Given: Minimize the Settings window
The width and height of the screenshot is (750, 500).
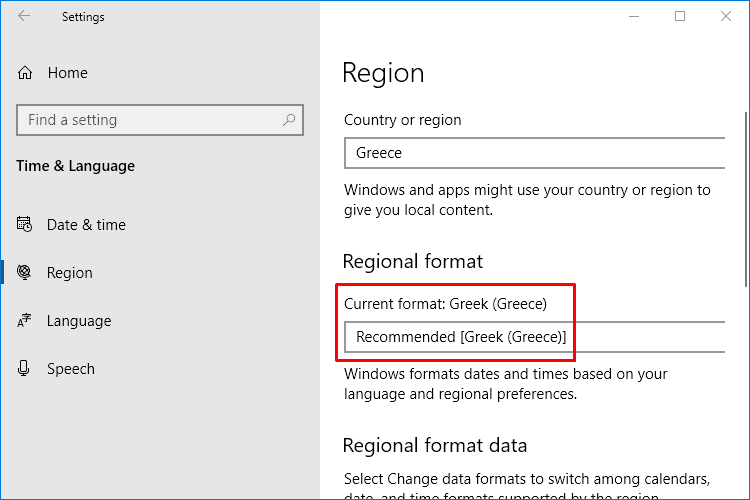Looking at the screenshot, I should click(x=634, y=16).
